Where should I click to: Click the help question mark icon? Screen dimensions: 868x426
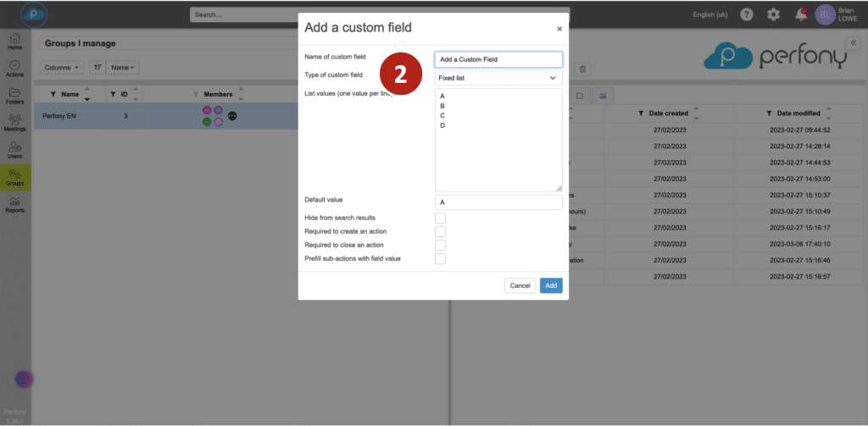pyautogui.click(x=746, y=14)
